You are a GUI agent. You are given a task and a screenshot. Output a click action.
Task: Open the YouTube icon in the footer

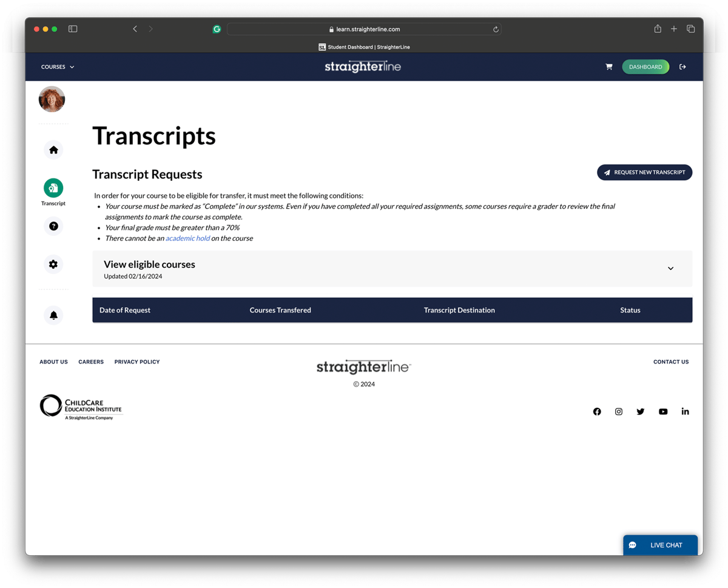tap(663, 411)
